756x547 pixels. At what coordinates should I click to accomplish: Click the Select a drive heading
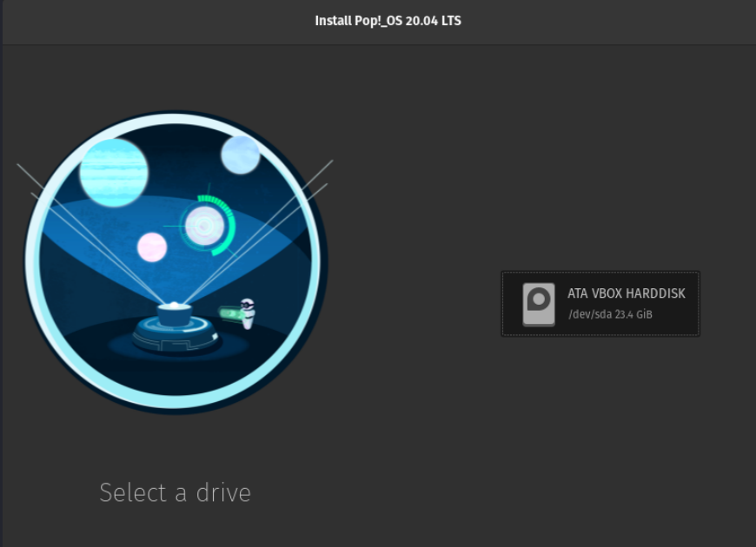point(175,492)
